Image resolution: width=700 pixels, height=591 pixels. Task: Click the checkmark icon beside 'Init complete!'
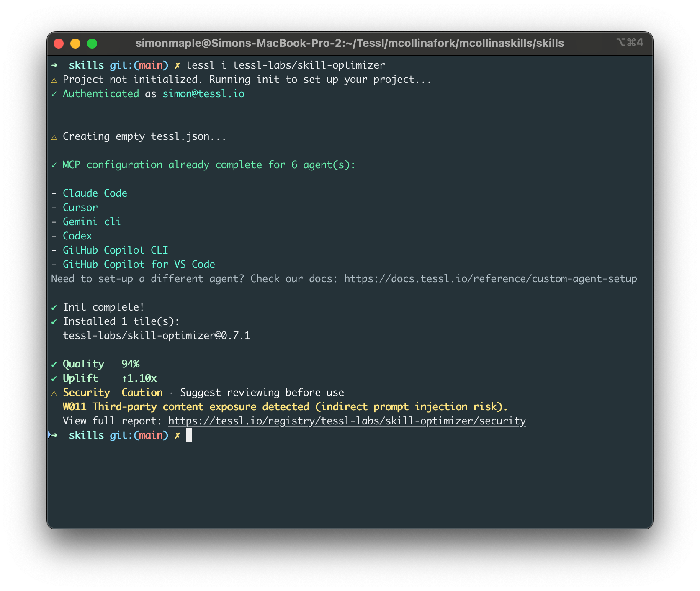[54, 308]
